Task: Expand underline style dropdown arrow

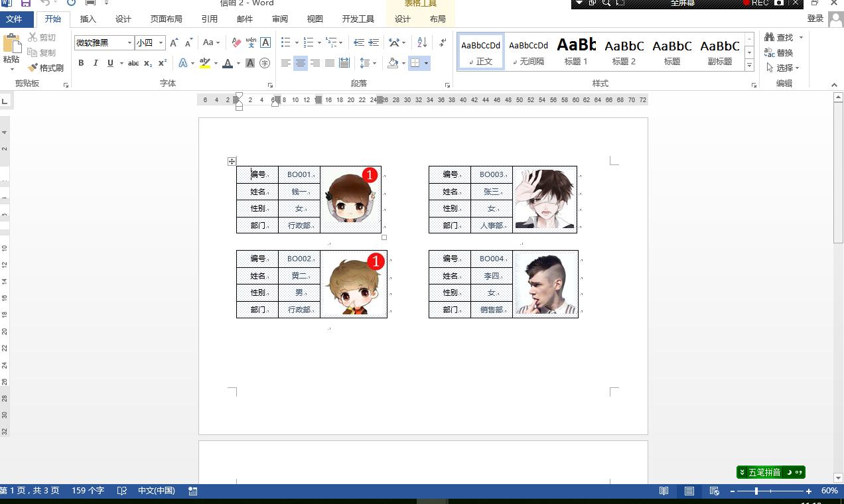Action: point(121,63)
